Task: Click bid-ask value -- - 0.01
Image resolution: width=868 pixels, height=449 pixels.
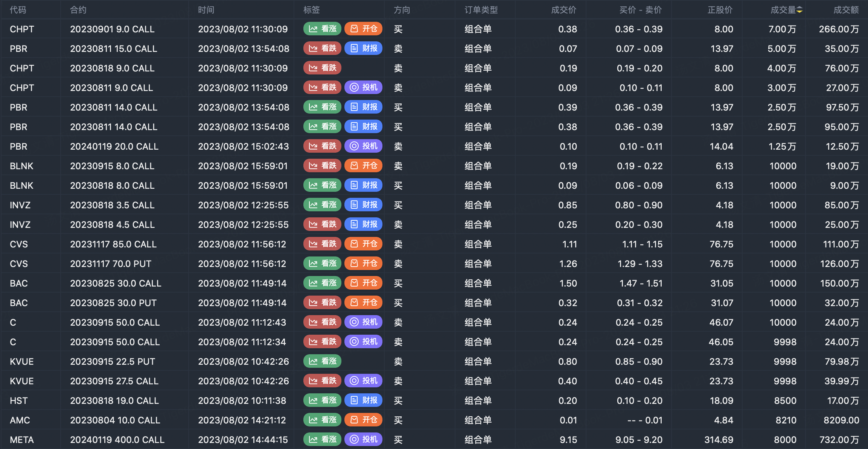Action: [x=645, y=420]
